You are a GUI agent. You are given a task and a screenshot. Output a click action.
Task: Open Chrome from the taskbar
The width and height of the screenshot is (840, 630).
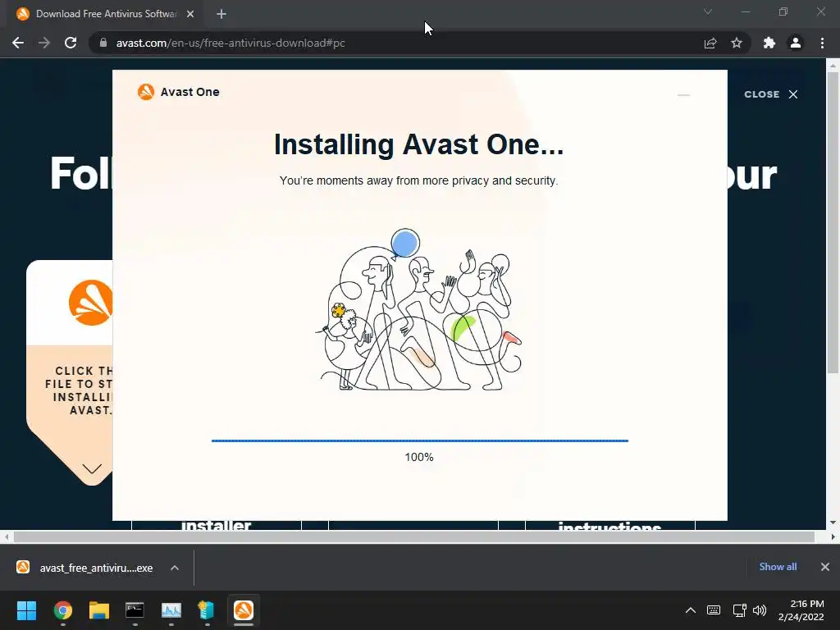coord(63,610)
